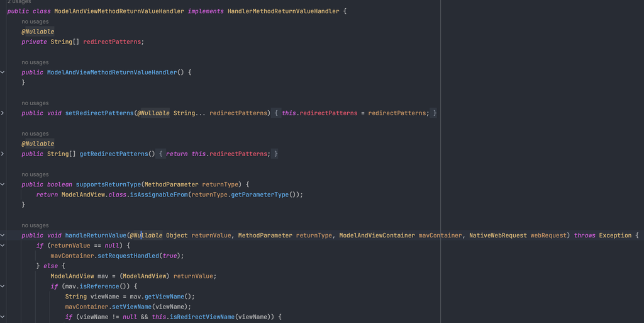Click 'viewName' in 'String viewName' declaration

[105, 297]
